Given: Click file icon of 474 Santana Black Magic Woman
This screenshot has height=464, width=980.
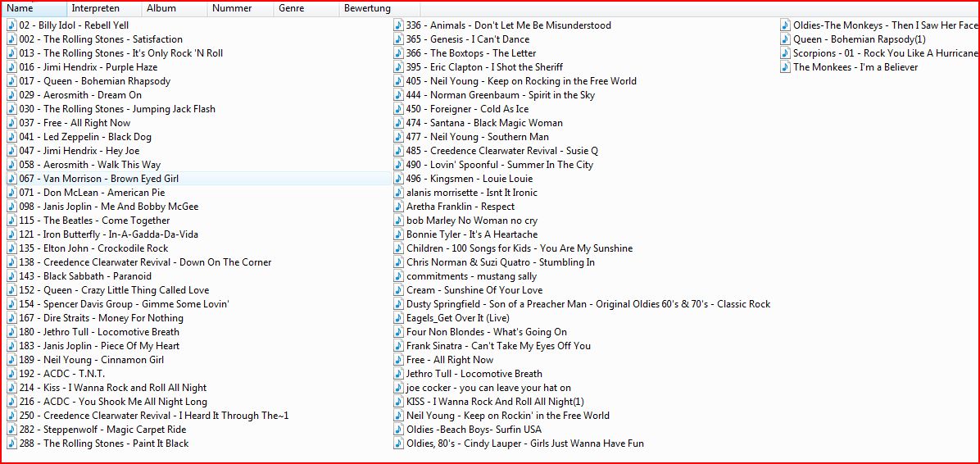Looking at the screenshot, I should click(x=399, y=123).
